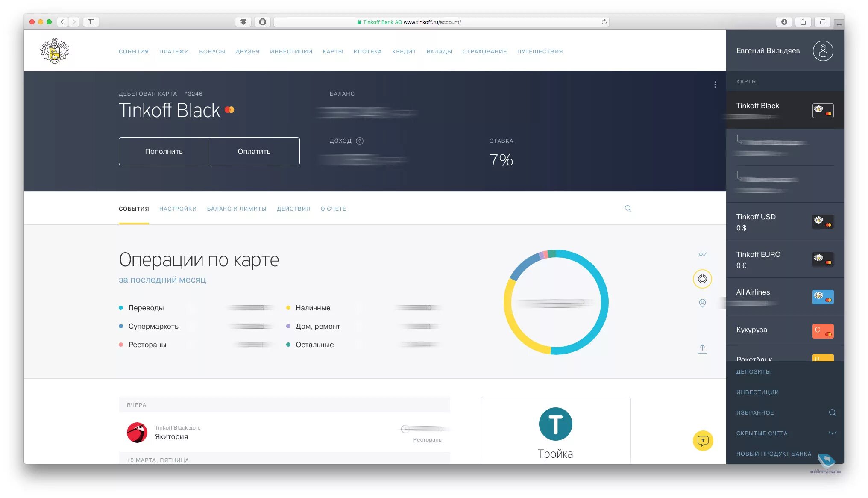Select the Баланс и лимиты tab
The image size is (868, 498).
235,208
